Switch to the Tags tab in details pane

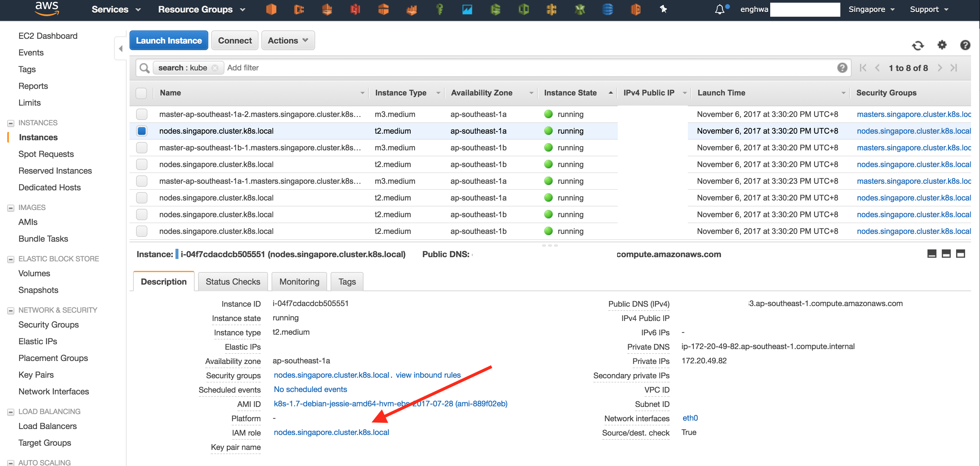(347, 282)
